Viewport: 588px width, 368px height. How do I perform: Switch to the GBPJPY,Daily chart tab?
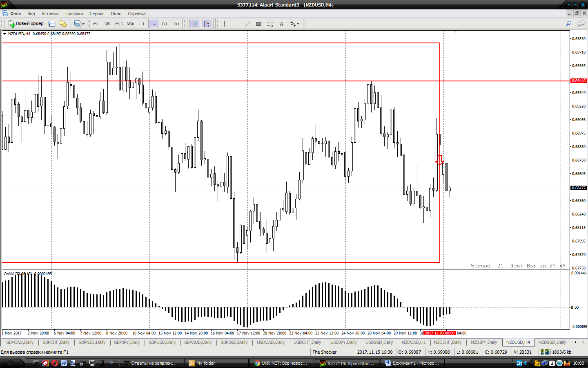click(127, 342)
